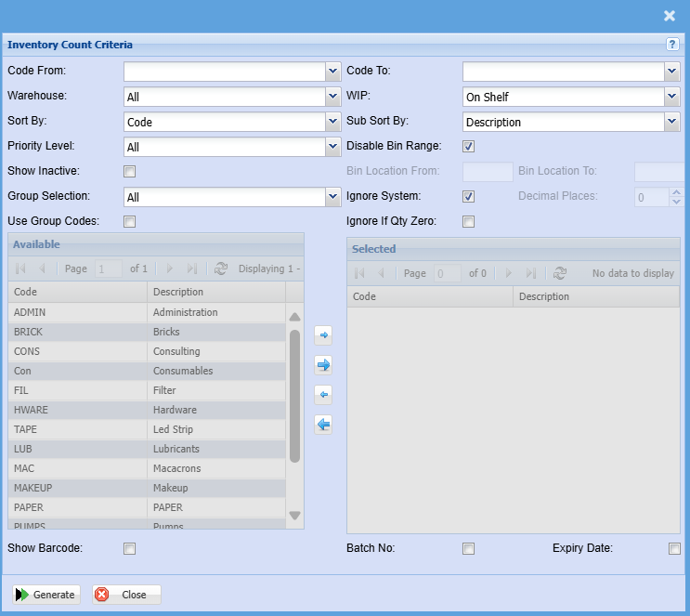
Task: Select the BRICK row in Available list
Action: [x=78, y=332]
